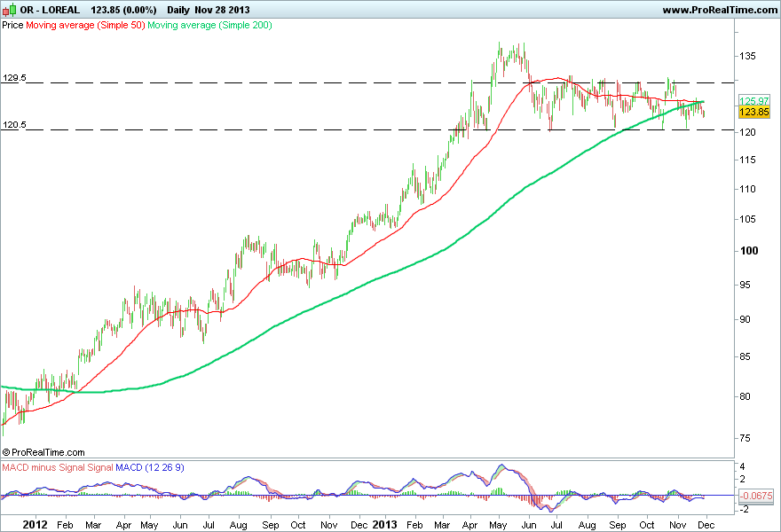
Task: Click the Dec 2012 label on time axis
Action: tap(359, 525)
